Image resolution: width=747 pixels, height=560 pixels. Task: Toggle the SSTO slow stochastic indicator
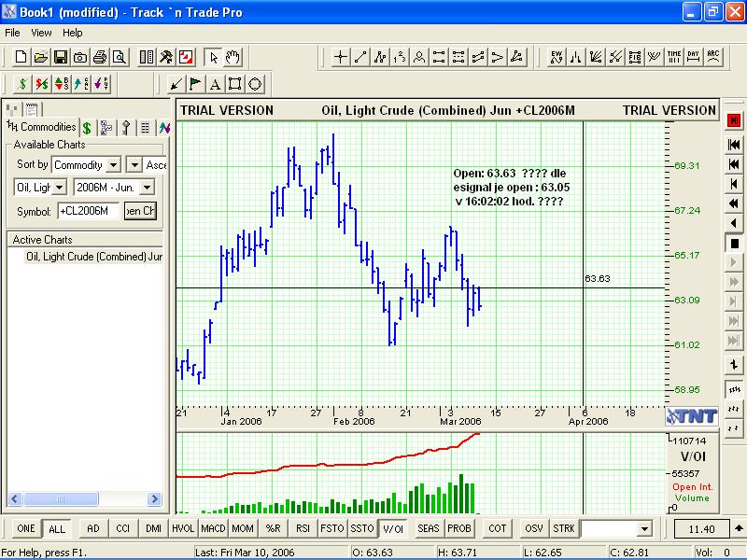click(x=362, y=528)
